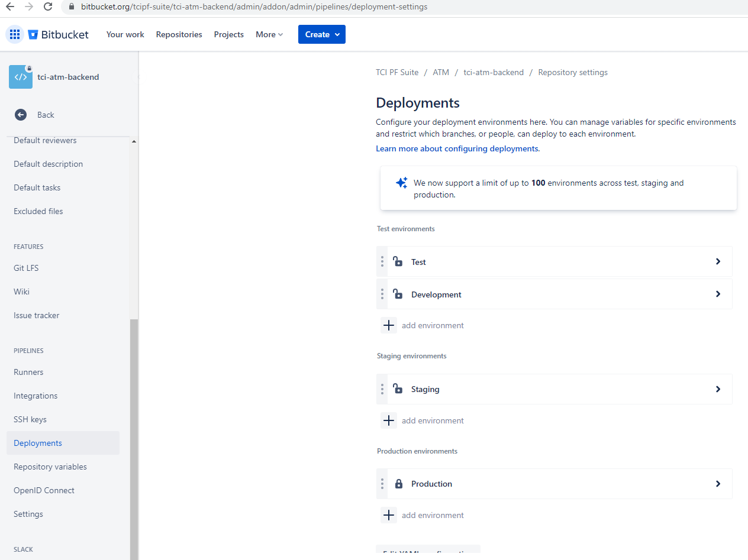The height and width of the screenshot is (560, 748).
Task: Select Repository variables in sidebar
Action: pos(50,467)
